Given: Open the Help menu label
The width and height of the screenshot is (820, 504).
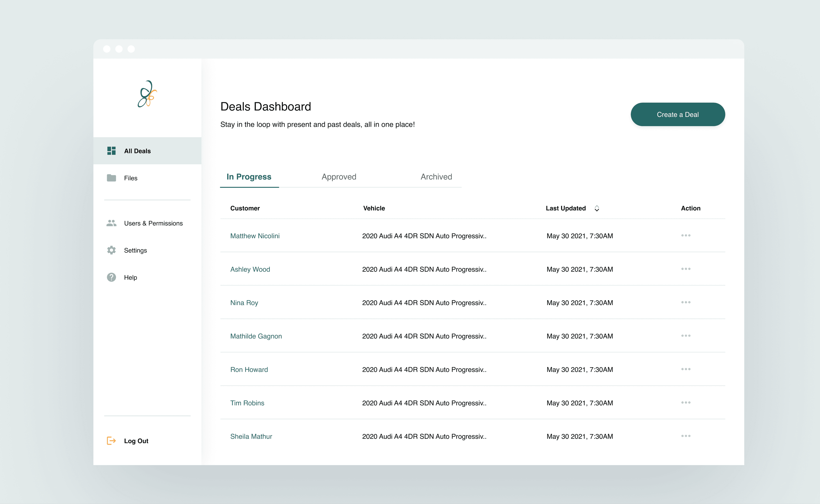Looking at the screenshot, I should [x=130, y=277].
